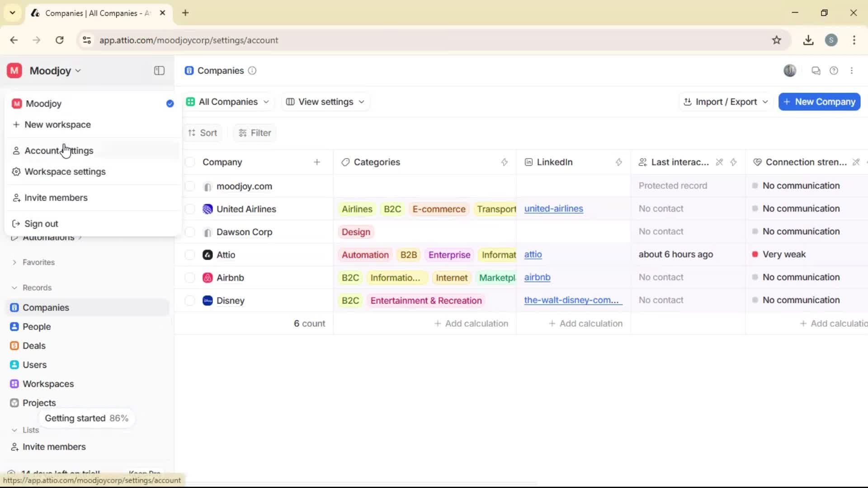Open the airbnb LinkedIn link
Viewport: 868px width, 488px height.
tap(538, 277)
